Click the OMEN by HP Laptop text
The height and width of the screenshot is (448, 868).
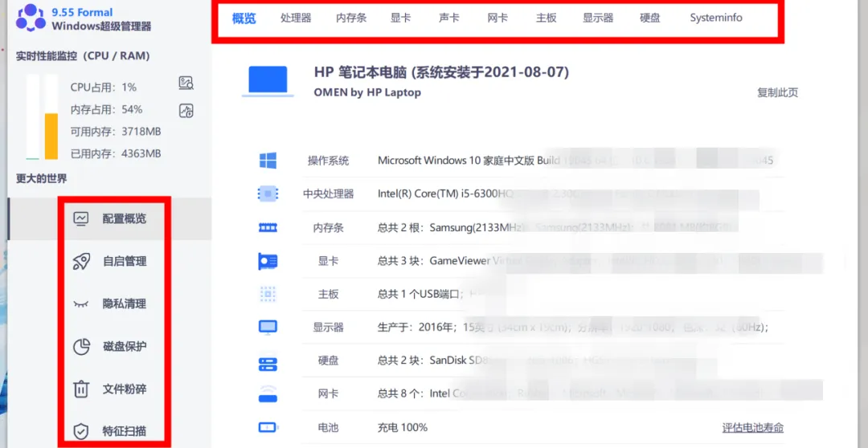[x=367, y=92]
